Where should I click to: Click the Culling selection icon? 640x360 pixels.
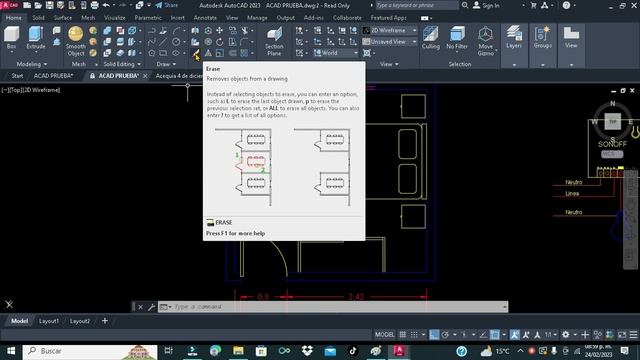[431, 38]
